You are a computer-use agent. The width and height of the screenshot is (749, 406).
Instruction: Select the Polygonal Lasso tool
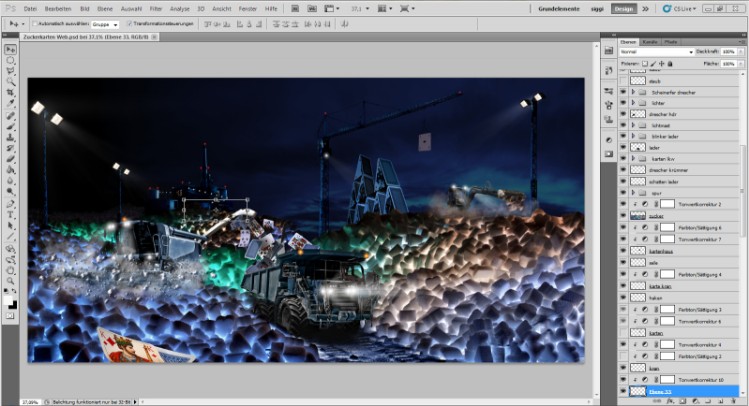[x=11, y=71]
